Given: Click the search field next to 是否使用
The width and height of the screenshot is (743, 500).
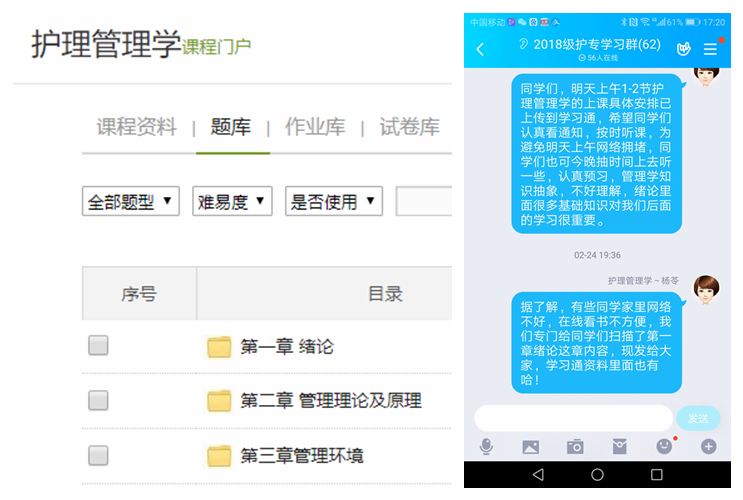Looking at the screenshot, I should 424,201.
